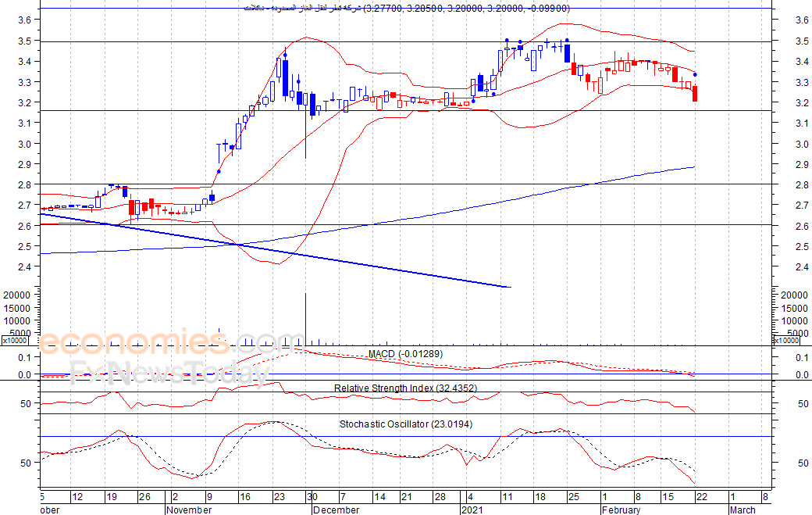Click the Relative Strength Index (32.4352) label
This screenshot has width=812, height=515.
[x=405, y=388]
